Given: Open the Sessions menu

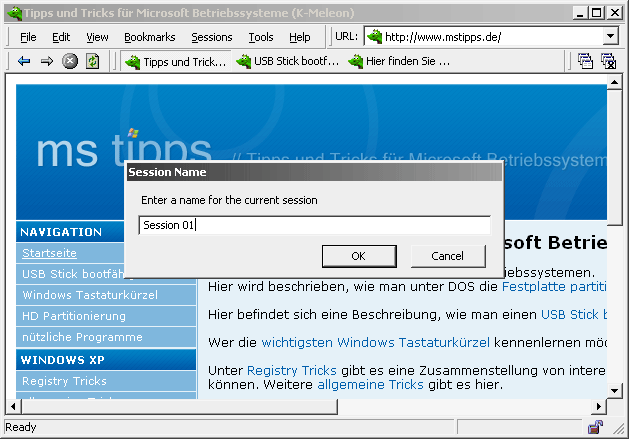Looking at the screenshot, I should tap(212, 37).
